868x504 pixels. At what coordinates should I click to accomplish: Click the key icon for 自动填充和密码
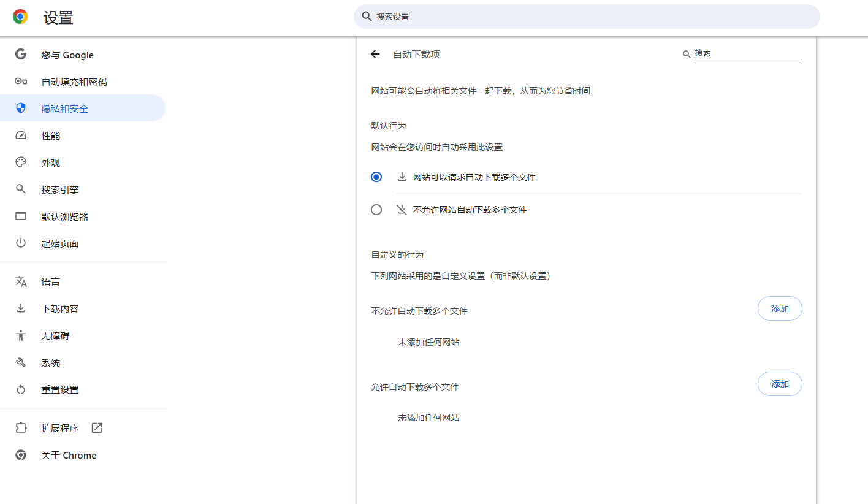[x=21, y=82]
